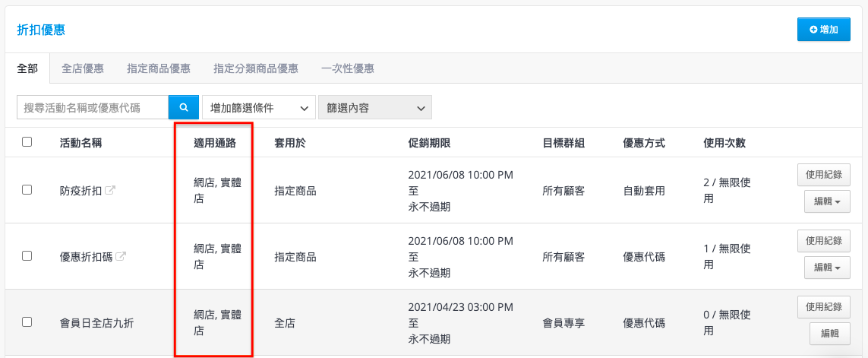Expand 編輯 dropdown for 防疫折扣
Viewport: 868px width, 358px height.
[x=827, y=201]
